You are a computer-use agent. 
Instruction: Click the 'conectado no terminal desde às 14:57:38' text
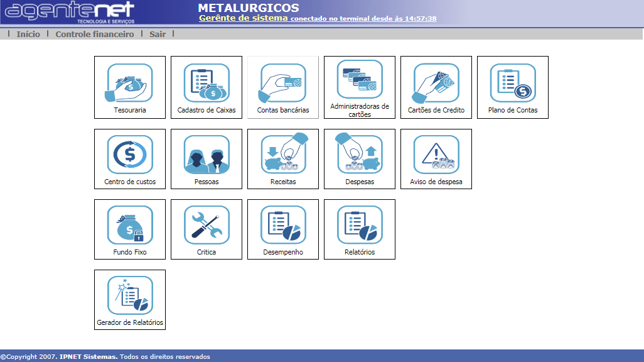363,18
